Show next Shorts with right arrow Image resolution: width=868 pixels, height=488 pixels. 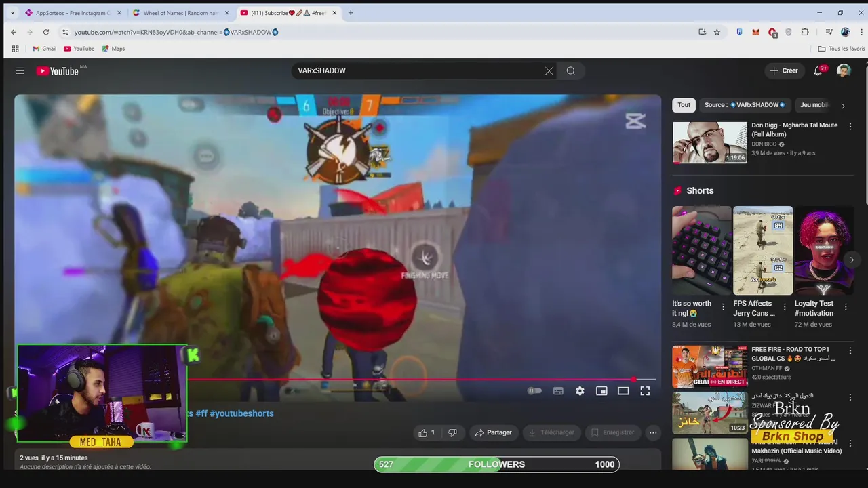click(852, 260)
